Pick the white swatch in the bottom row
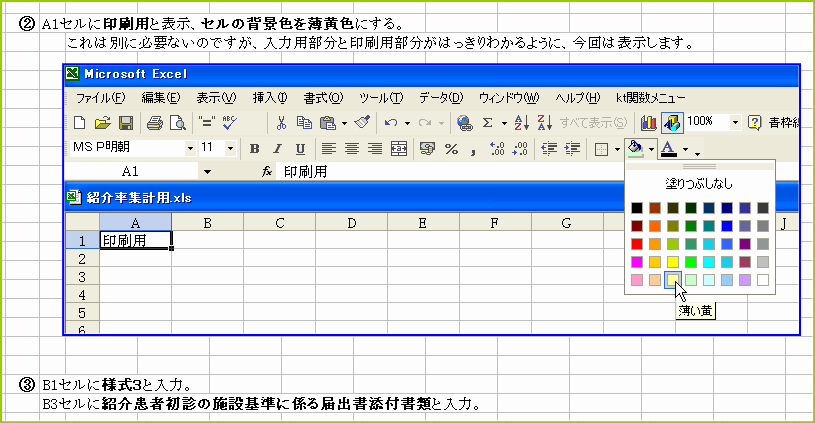This screenshot has width=815, height=423. (763, 280)
